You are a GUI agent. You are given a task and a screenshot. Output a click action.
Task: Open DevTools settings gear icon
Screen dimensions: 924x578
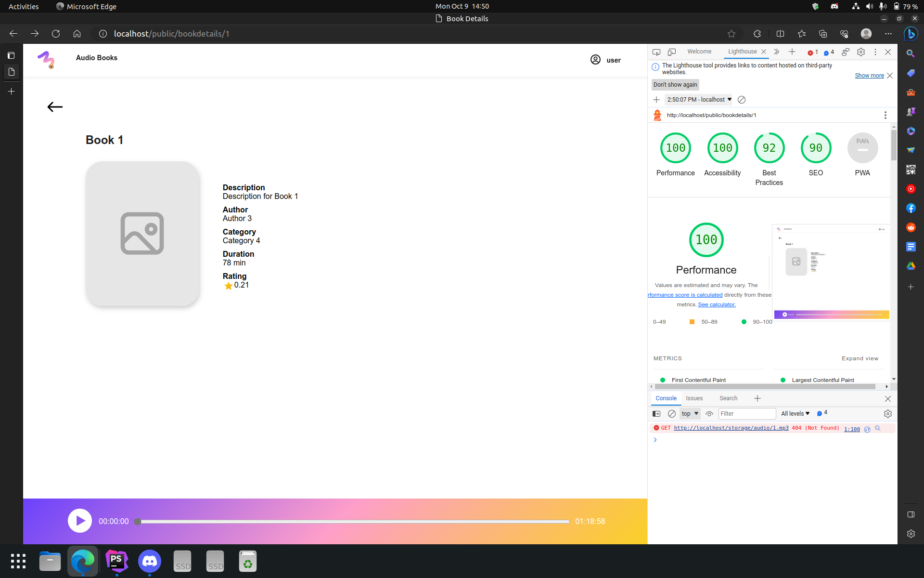[861, 52]
